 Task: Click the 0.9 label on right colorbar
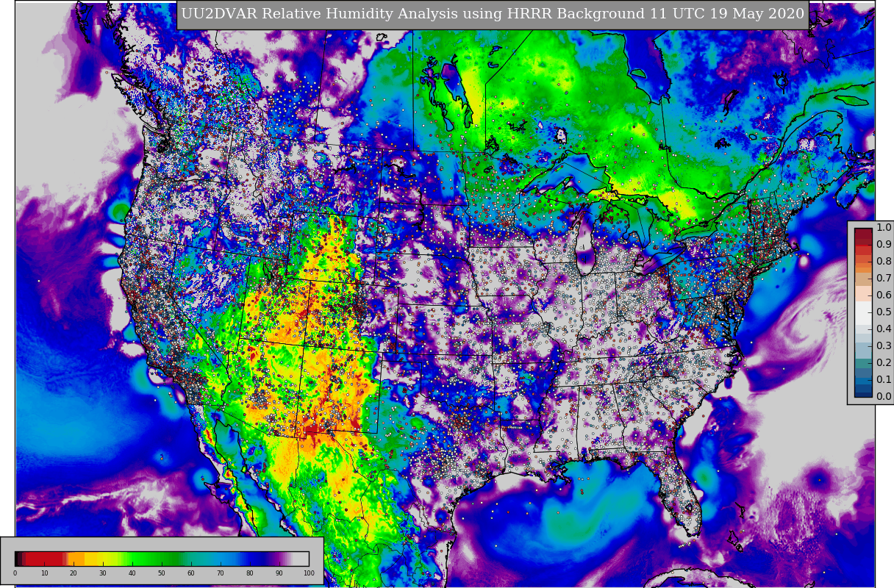point(884,244)
